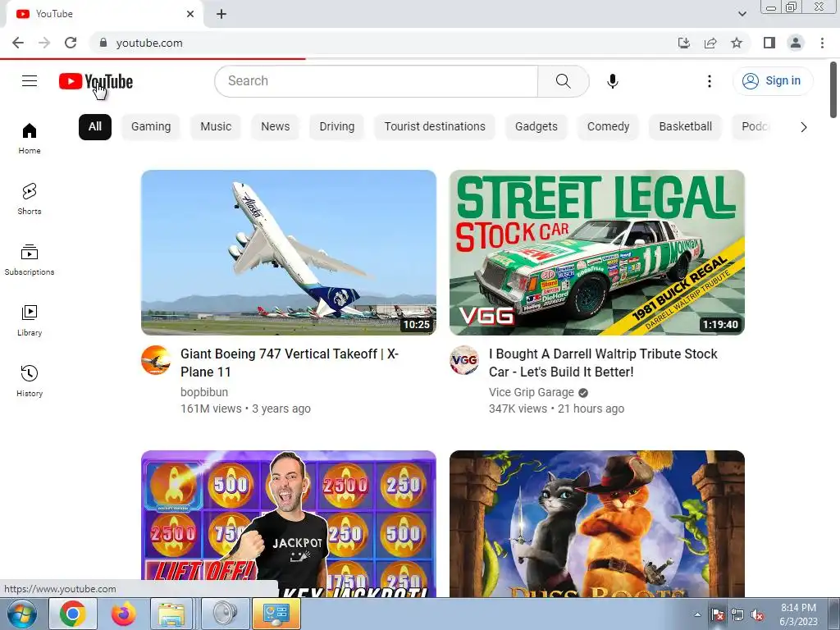The width and height of the screenshot is (840, 630).
Task: Select the Driving filter chip
Action: pyautogui.click(x=337, y=127)
